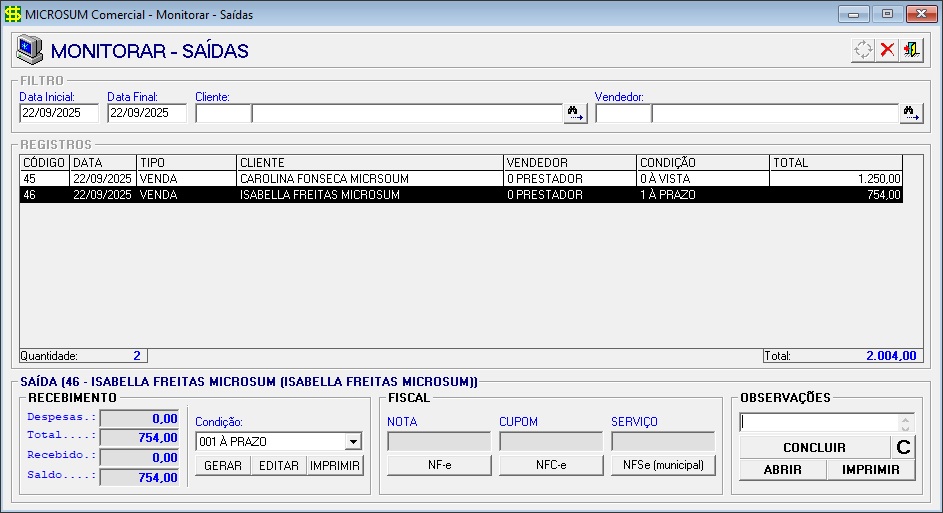The height and width of the screenshot is (513, 943).
Task: Click the Cliente code input field
Action: (223, 113)
